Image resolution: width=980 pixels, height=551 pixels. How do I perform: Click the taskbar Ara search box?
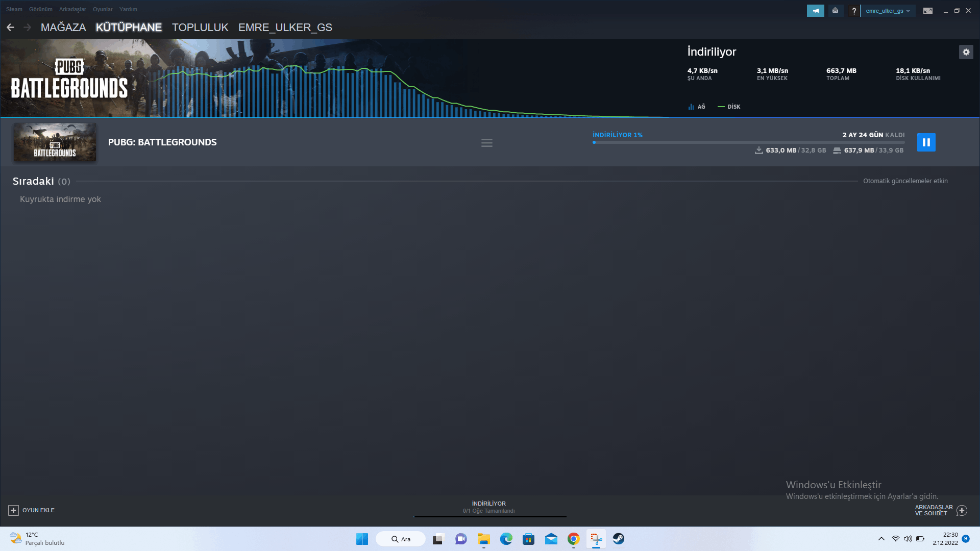(401, 539)
